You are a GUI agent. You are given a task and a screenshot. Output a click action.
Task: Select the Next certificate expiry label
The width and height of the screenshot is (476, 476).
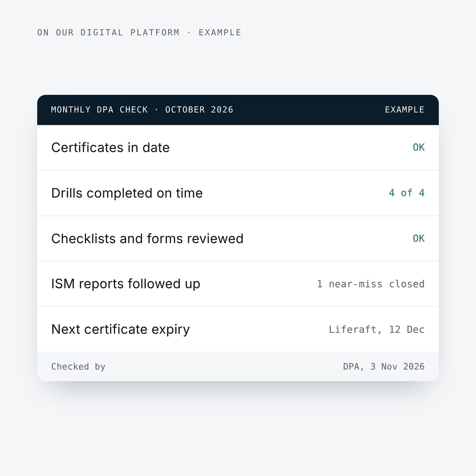[x=121, y=330]
